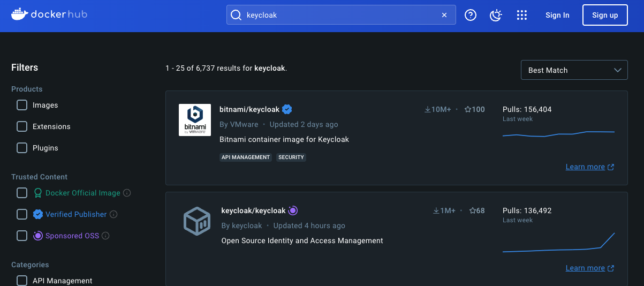Check the Images filter
Image resolution: width=644 pixels, height=286 pixels.
click(22, 105)
